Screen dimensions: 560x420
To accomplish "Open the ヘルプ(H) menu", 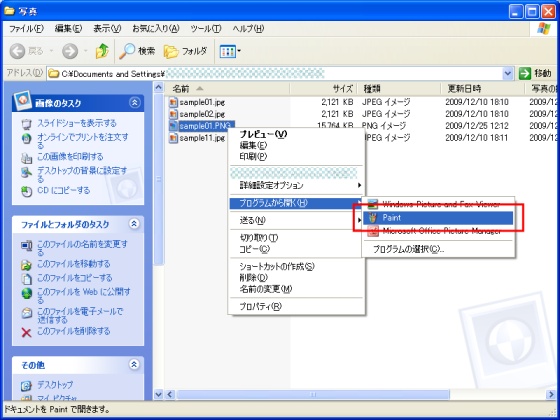I will coord(248,29).
